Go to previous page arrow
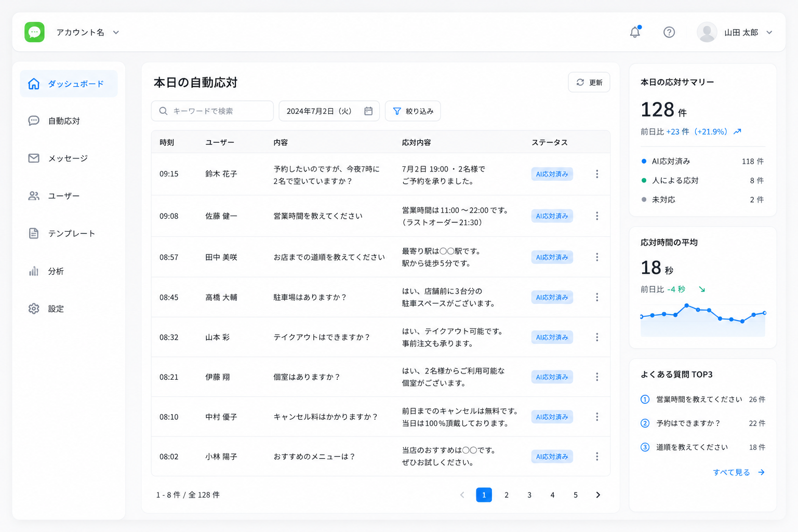This screenshot has height=532, width=798. click(x=462, y=495)
